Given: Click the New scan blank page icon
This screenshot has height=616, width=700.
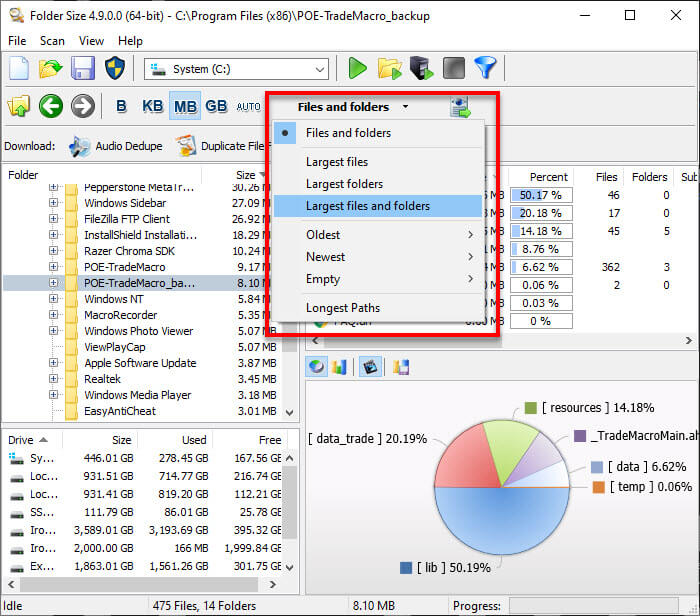Looking at the screenshot, I should tap(19, 68).
